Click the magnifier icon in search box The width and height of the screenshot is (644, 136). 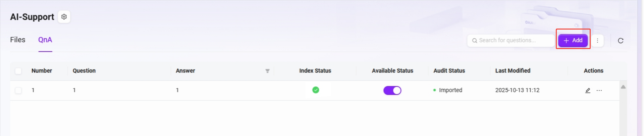pos(474,41)
